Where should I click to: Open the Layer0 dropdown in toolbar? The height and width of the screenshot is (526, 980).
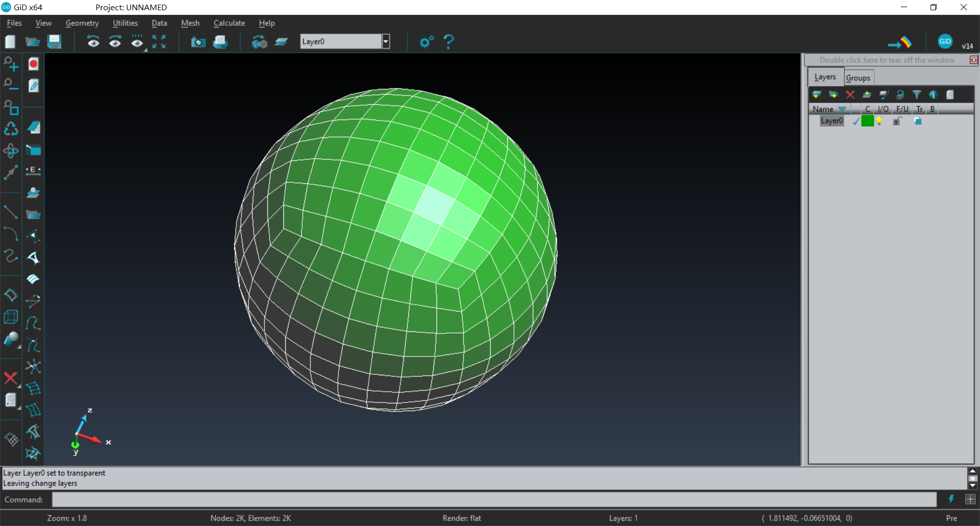(x=386, y=41)
